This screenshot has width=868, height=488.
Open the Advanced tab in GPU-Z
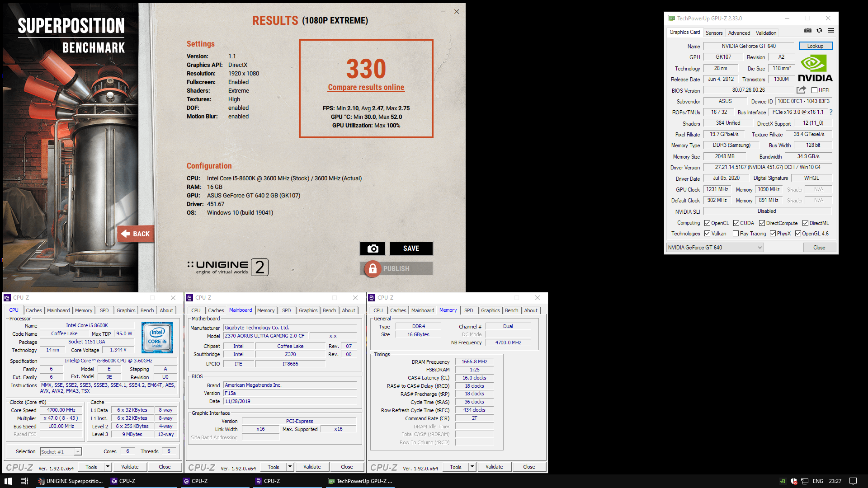[739, 33]
